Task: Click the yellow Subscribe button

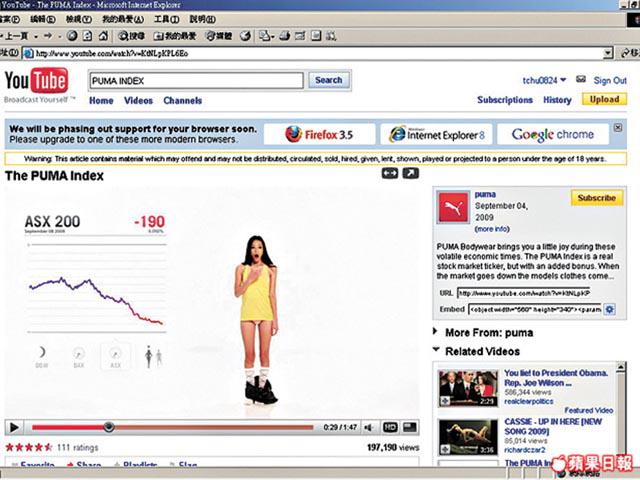Action: coord(597,198)
